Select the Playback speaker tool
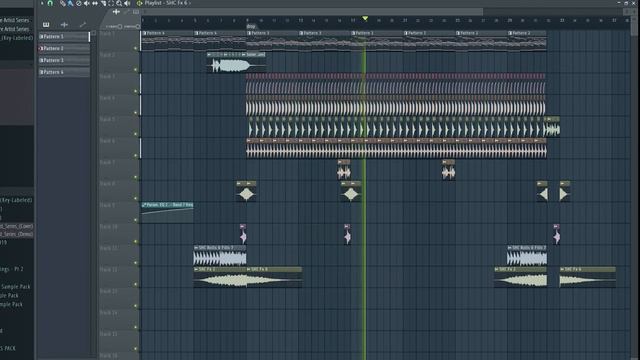Screen dimensions: 640x360 127,3
